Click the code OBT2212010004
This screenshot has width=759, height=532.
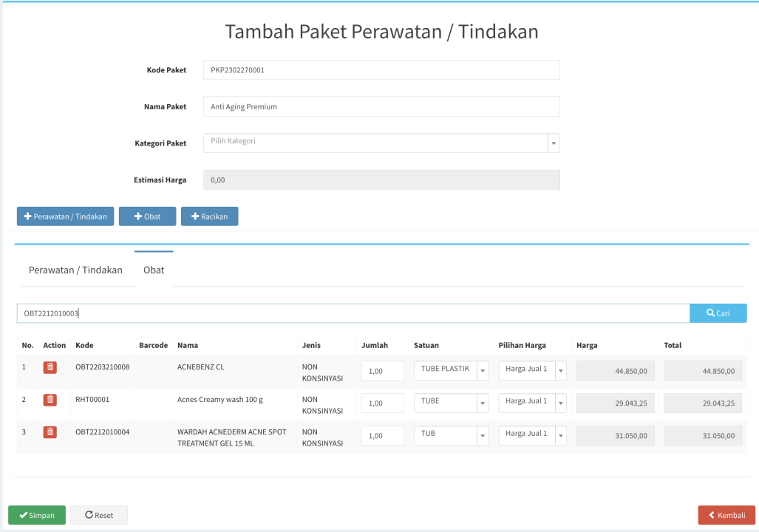103,432
